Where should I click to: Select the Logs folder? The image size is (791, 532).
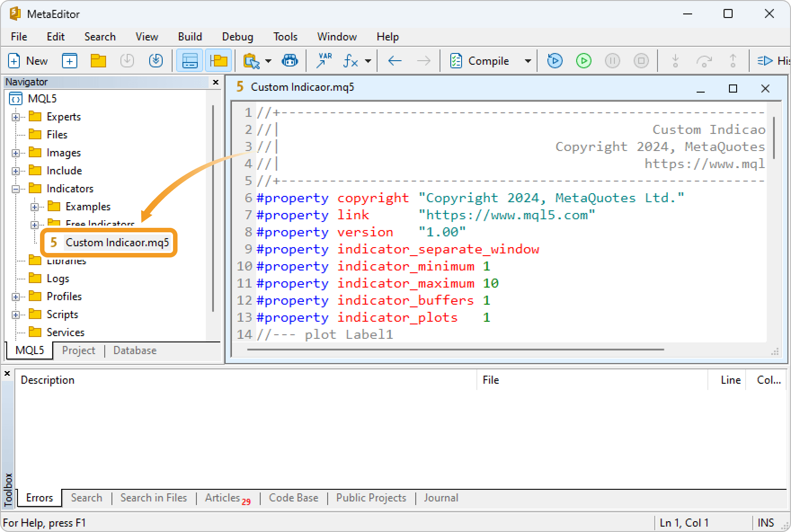click(49, 278)
